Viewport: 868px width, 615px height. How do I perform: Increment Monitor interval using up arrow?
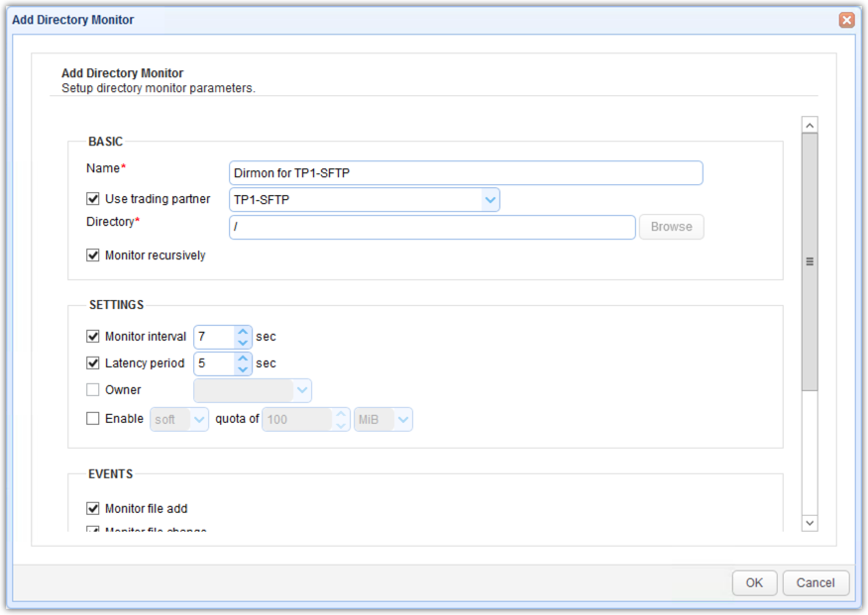(x=244, y=331)
